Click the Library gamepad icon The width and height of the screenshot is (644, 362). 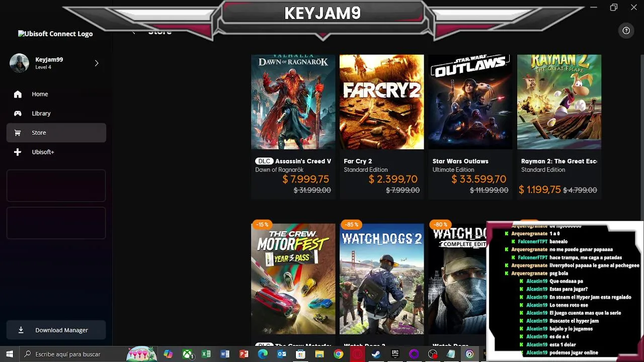click(18, 113)
